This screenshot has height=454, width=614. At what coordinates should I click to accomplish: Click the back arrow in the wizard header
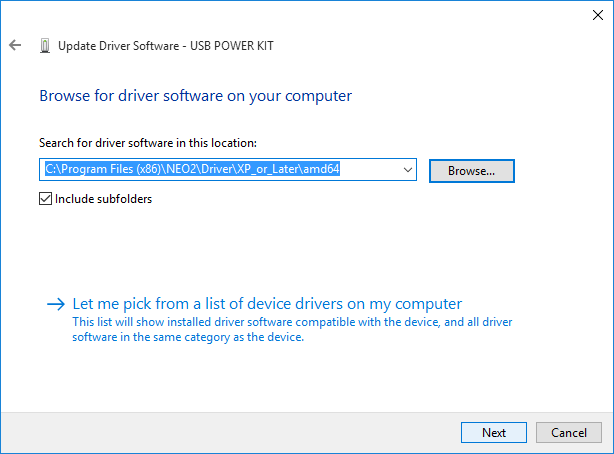15,45
